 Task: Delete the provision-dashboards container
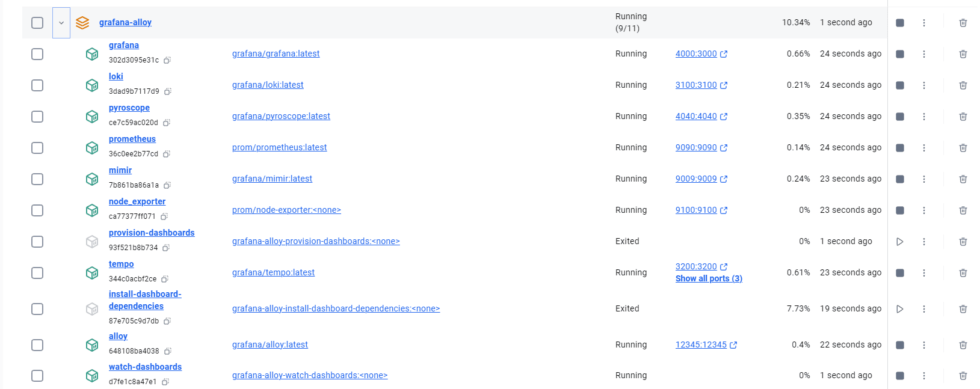(963, 242)
